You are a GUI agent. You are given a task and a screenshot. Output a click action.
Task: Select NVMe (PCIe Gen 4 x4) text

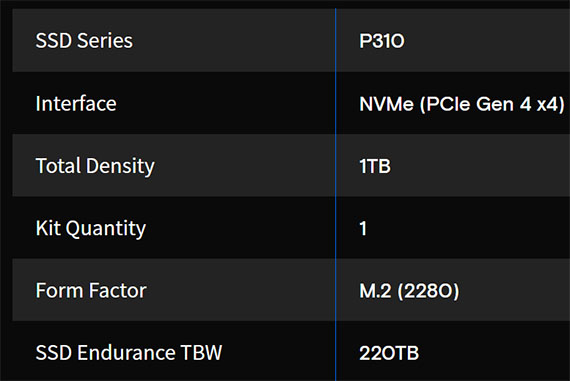[462, 104]
